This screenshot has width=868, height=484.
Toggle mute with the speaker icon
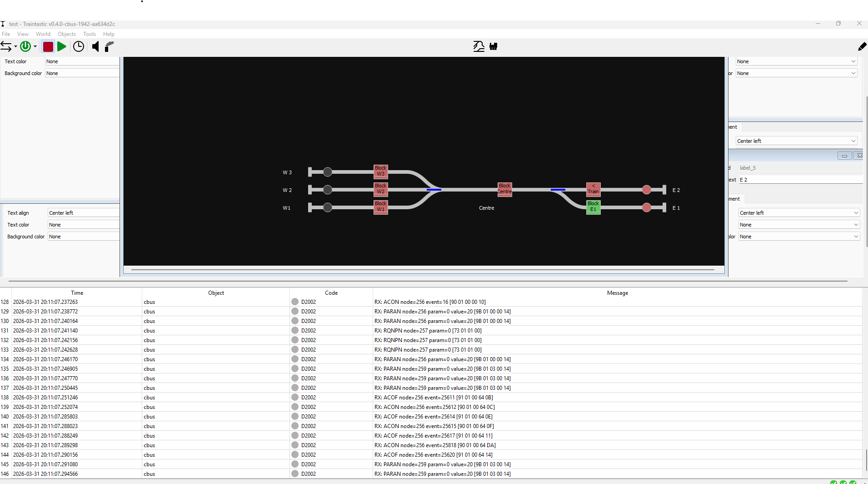[x=95, y=46]
